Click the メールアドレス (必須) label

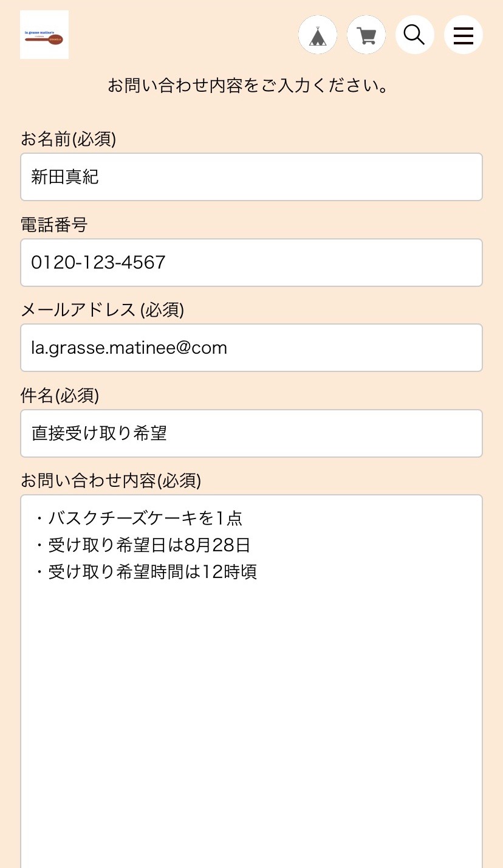tap(102, 310)
